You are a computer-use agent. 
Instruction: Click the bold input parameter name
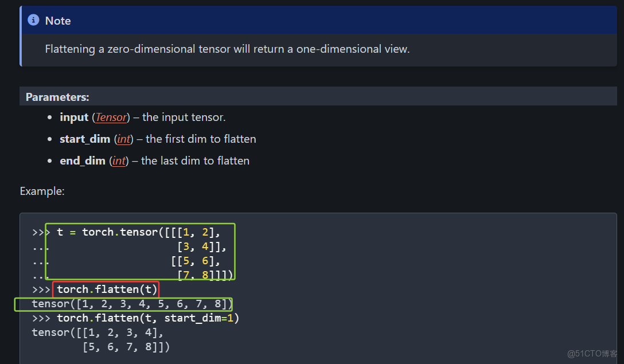pyautogui.click(x=74, y=118)
